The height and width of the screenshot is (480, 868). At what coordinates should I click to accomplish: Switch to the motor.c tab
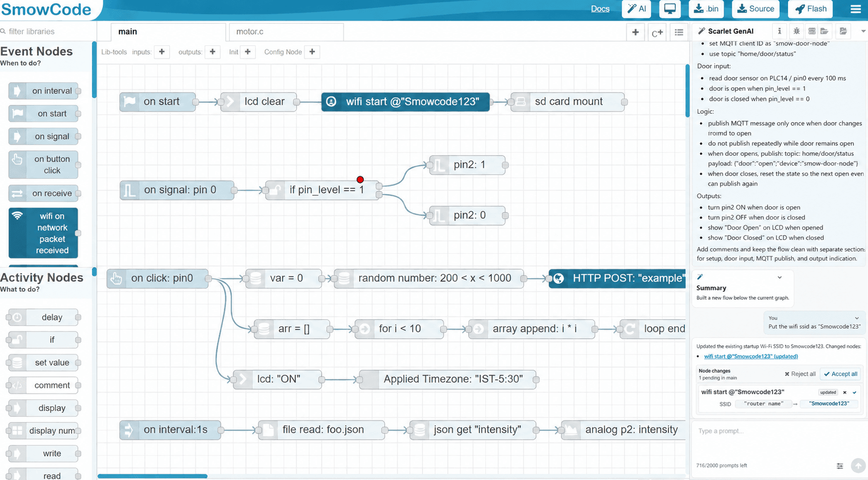[286, 32]
